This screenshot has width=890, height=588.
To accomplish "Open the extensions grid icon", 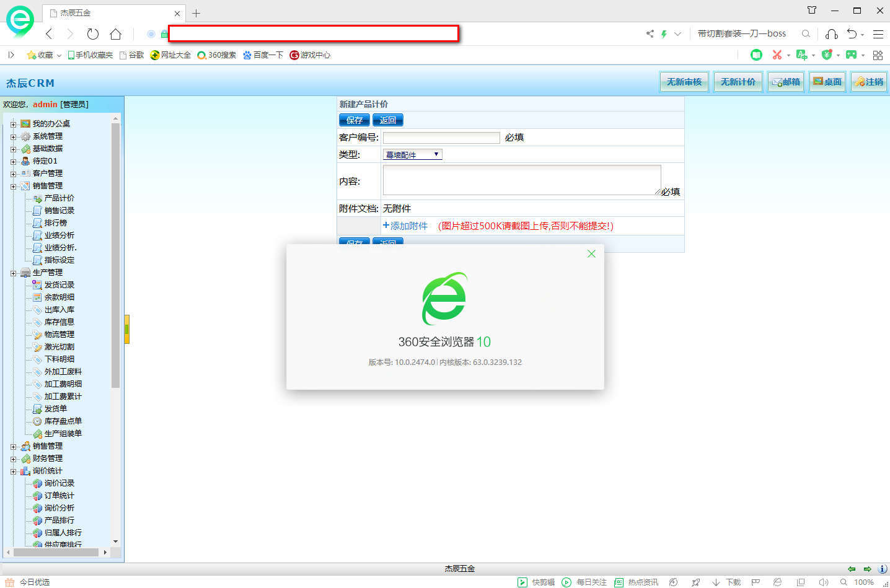I will click(878, 55).
